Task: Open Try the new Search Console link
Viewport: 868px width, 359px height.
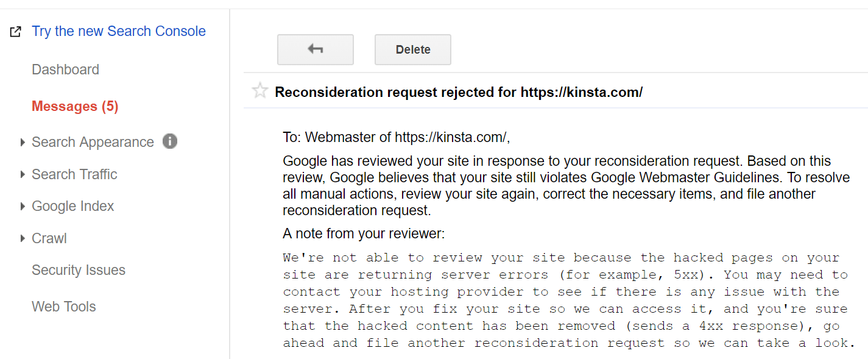Action: tap(118, 30)
